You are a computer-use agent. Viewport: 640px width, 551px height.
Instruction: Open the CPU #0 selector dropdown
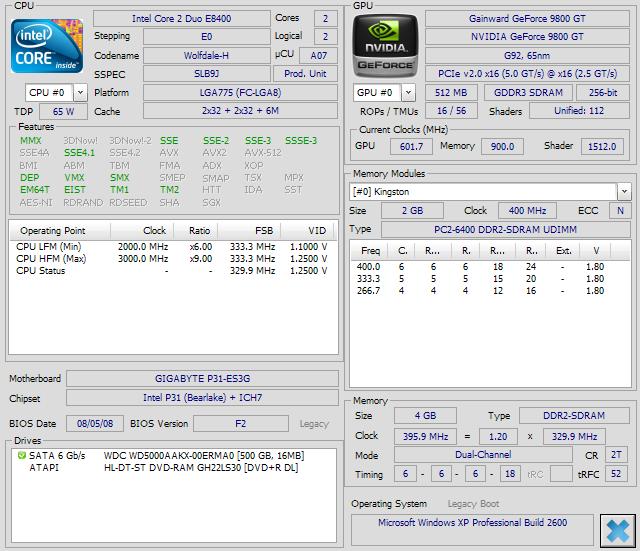pos(80,93)
